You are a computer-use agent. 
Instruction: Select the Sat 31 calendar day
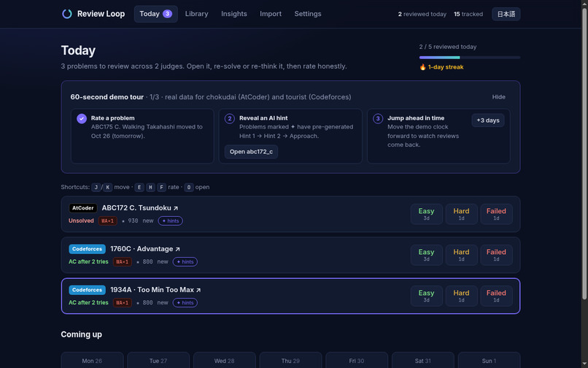pos(423,360)
